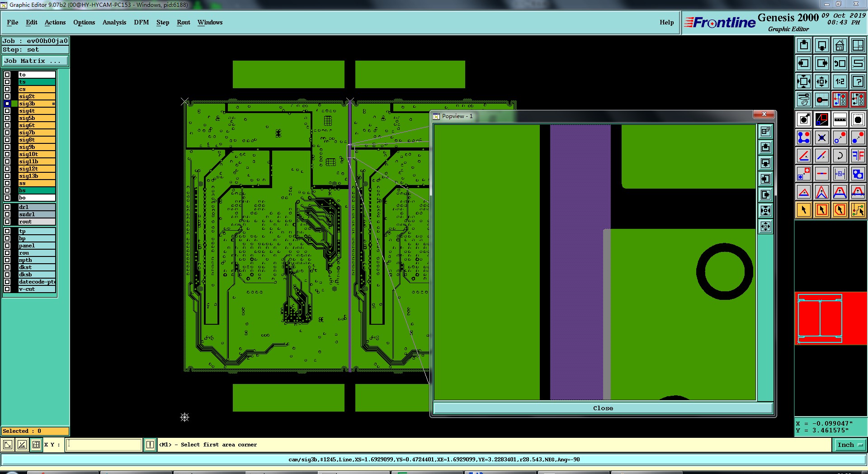Select layer name npth
The image size is (868, 474).
(x=37, y=260)
